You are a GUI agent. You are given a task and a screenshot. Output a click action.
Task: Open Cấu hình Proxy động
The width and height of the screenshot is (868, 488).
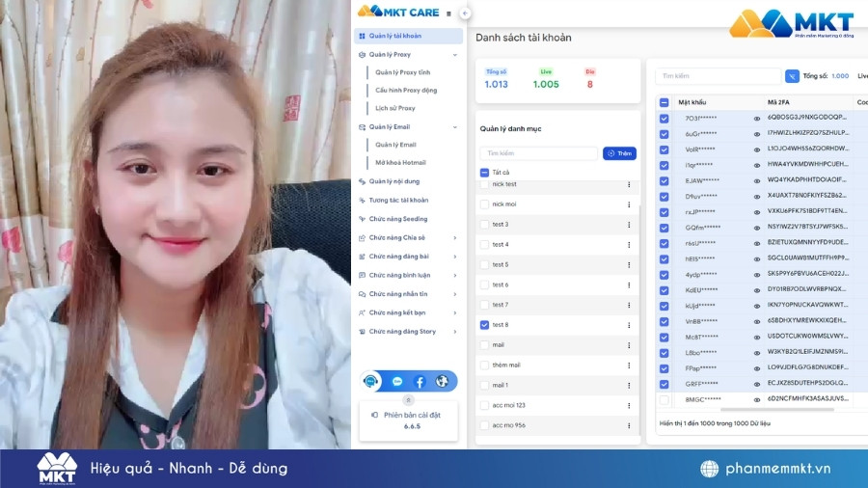406,91
